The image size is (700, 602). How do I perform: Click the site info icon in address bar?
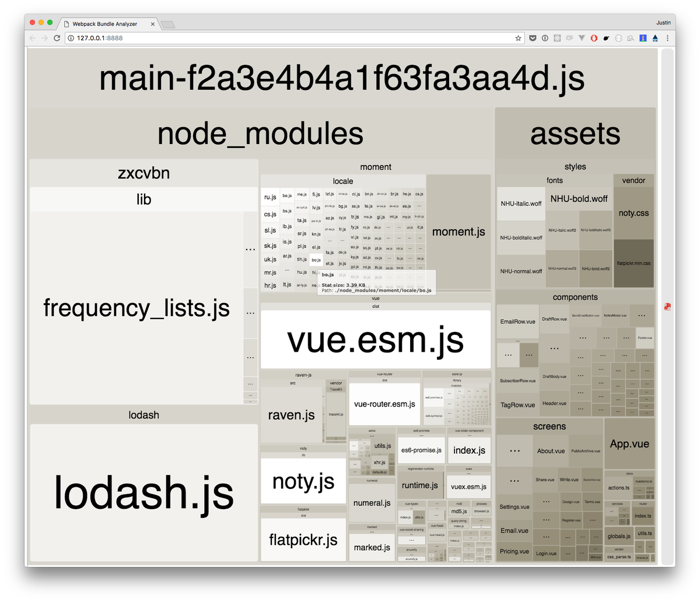[71, 38]
